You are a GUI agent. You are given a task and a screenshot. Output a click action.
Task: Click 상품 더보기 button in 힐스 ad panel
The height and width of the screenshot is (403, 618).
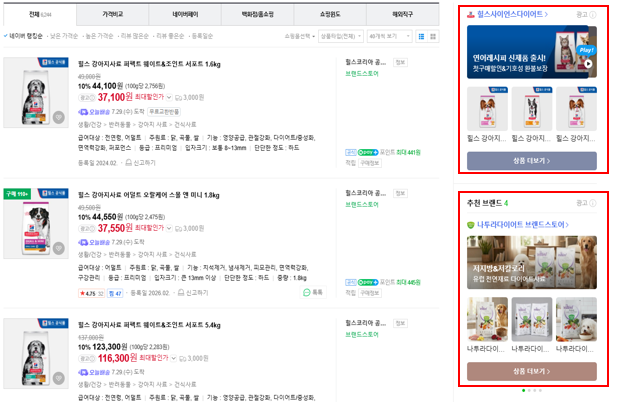532,161
